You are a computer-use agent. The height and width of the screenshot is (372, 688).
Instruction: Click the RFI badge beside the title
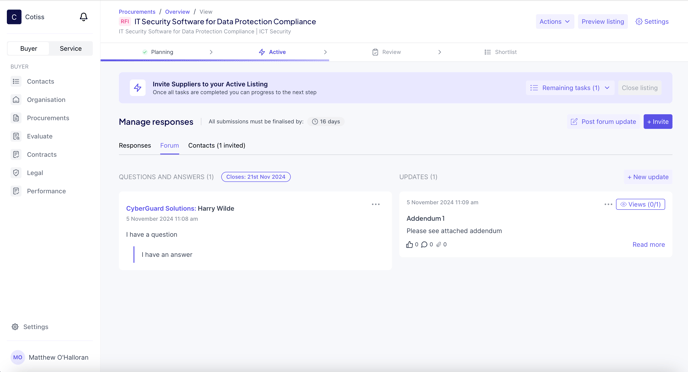coord(125,21)
